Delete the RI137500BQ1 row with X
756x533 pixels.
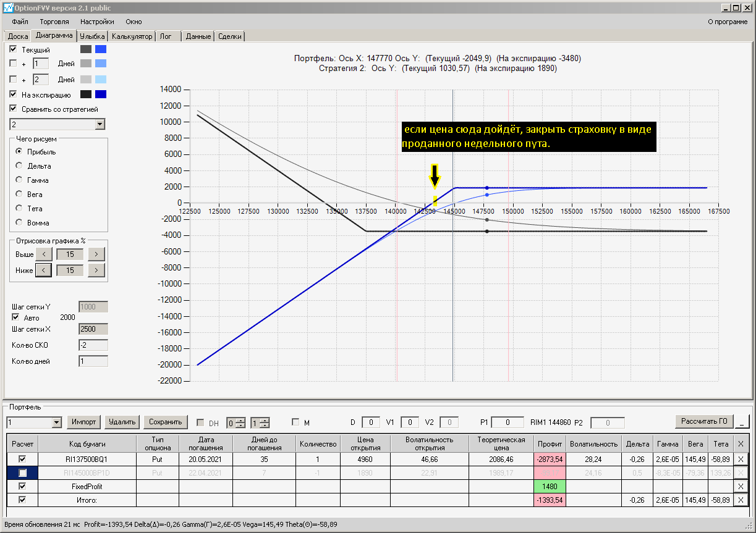741,459
